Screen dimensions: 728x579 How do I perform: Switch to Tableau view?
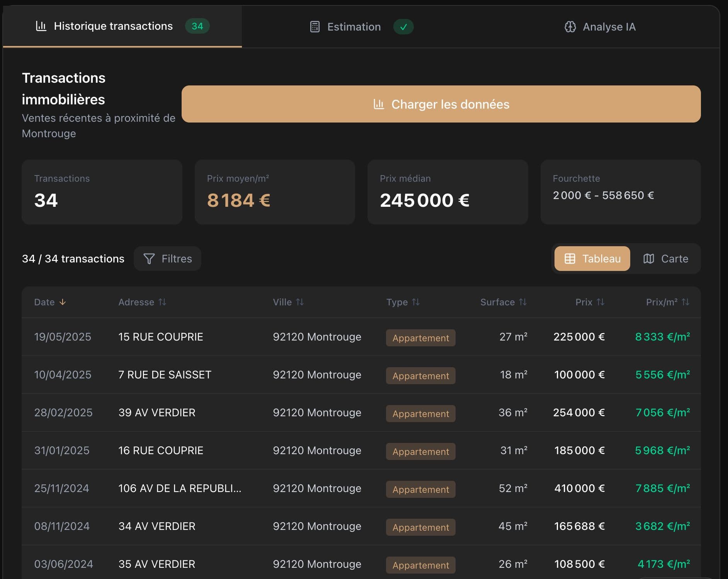pyautogui.click(x=592, y=259)
